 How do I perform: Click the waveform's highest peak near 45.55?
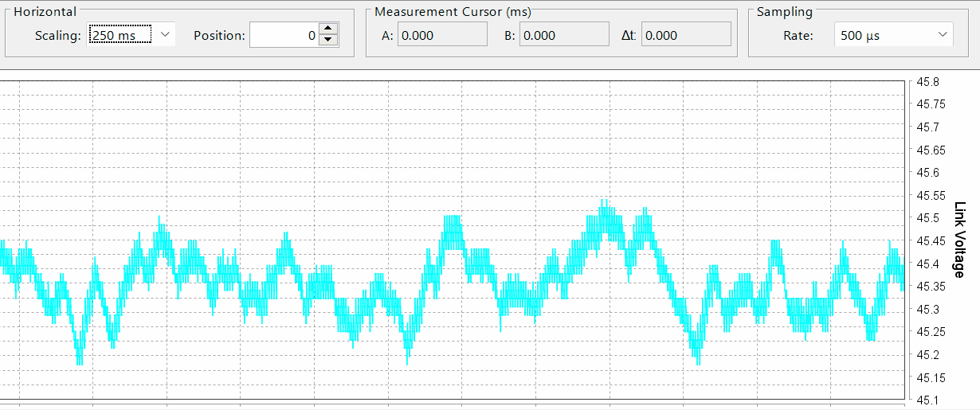click(x=605, y=202)
